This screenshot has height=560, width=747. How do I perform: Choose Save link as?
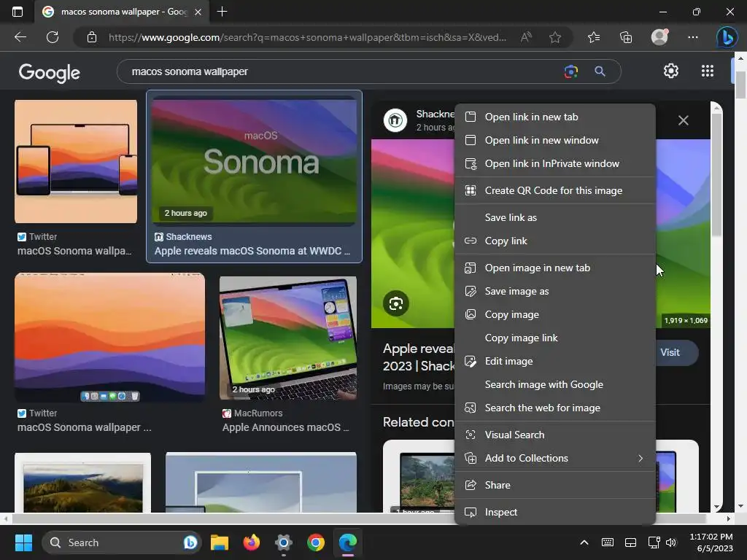(x=555, y=217)
